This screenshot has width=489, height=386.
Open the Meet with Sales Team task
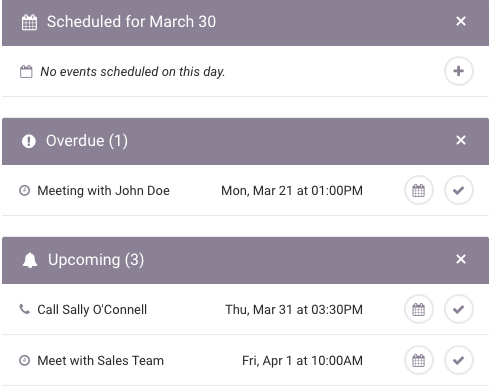tap(100, 361)
